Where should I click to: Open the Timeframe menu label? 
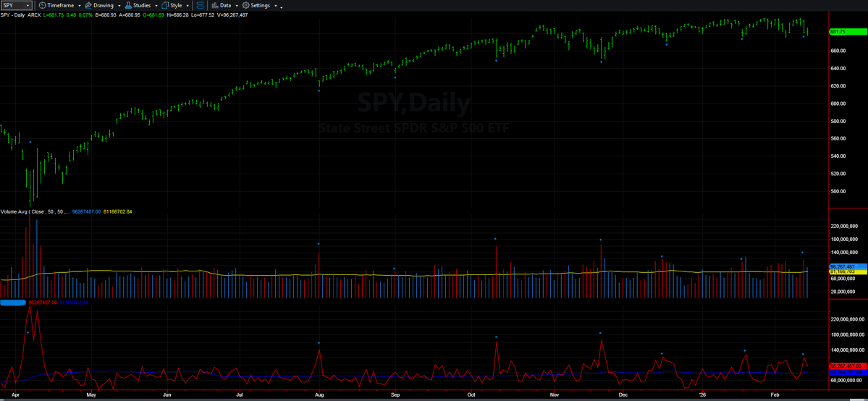[61, 5]
